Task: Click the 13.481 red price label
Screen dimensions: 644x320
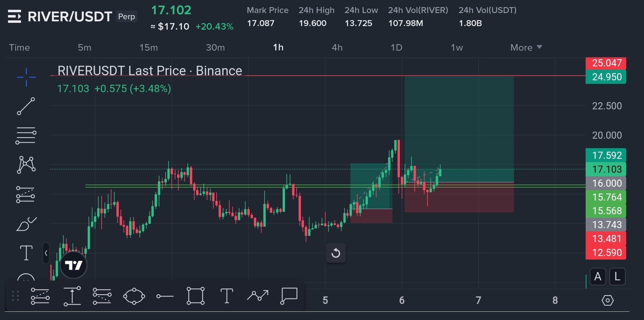Action: pos(606,239)
